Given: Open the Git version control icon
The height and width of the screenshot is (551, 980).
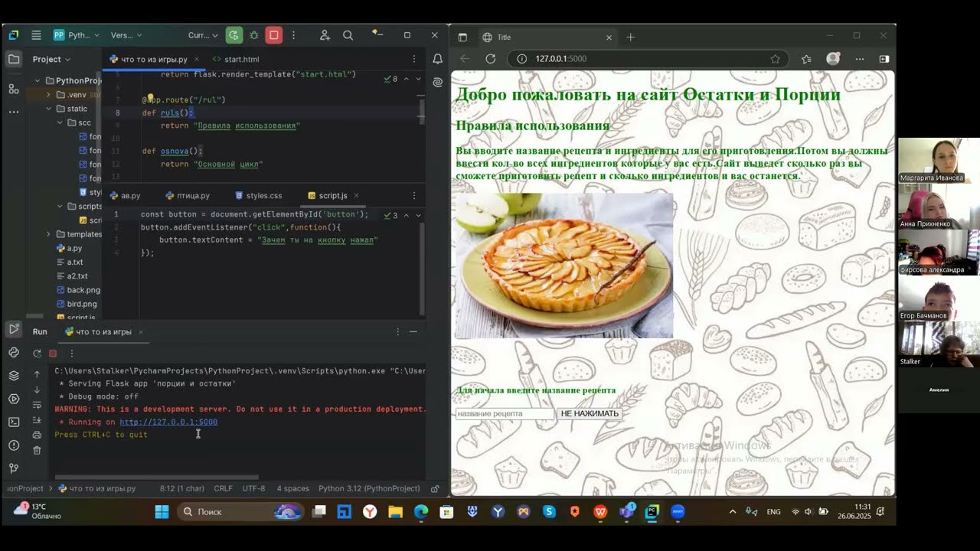Looking at the screenshot, I should coord(14,468).
